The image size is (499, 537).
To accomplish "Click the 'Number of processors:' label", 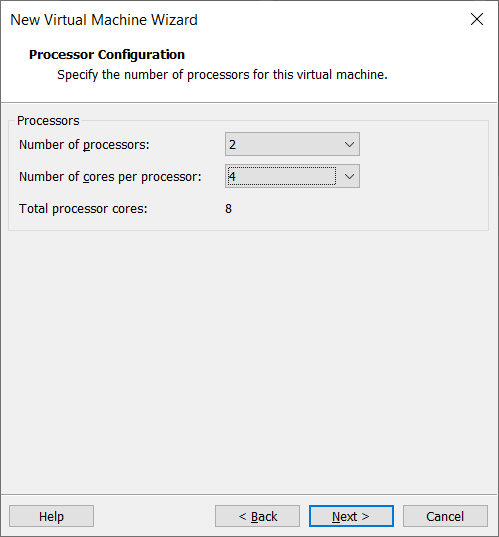I will click(84, 145).
